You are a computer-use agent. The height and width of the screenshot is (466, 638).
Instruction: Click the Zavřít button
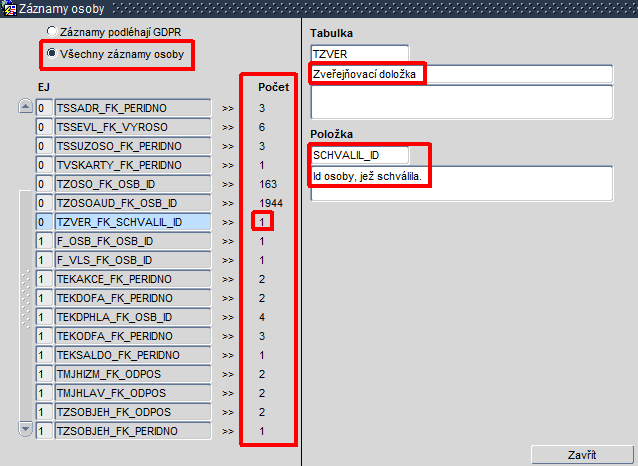[x=582, y=455]
